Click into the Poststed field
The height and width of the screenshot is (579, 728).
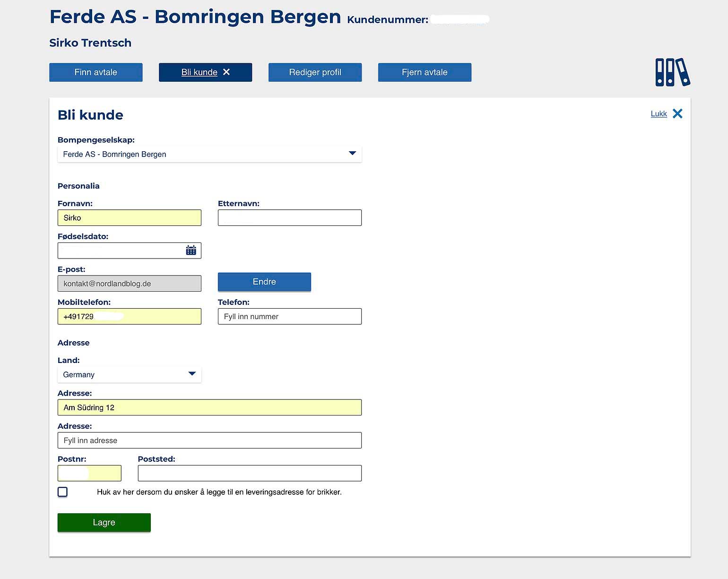[250, 473]
